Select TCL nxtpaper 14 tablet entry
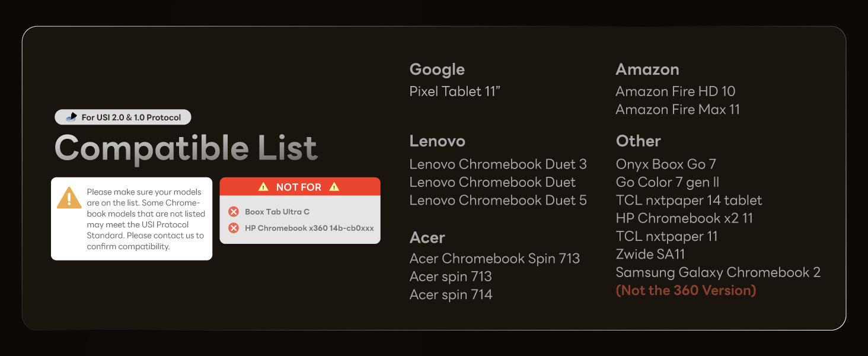Image resolution: width=868 pixels, height=356 pixels. point(689,201)
